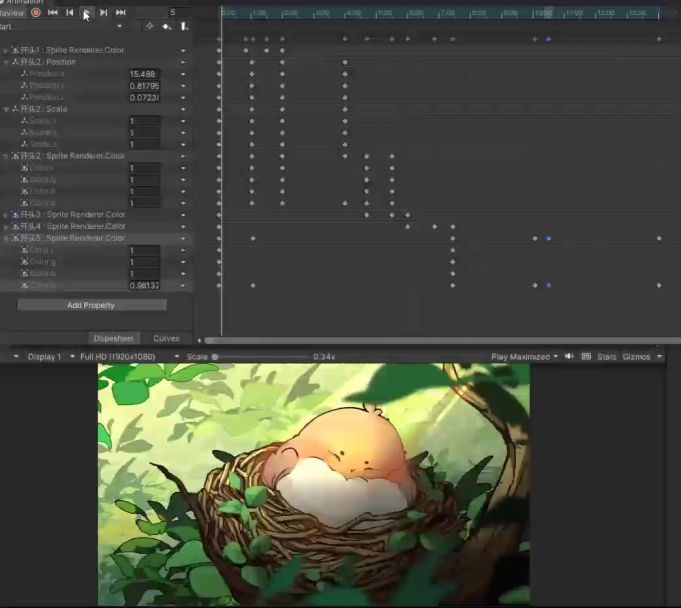The image size is (681, 608).
Task: Click the Add Event icon
Action: click(183, 26)
